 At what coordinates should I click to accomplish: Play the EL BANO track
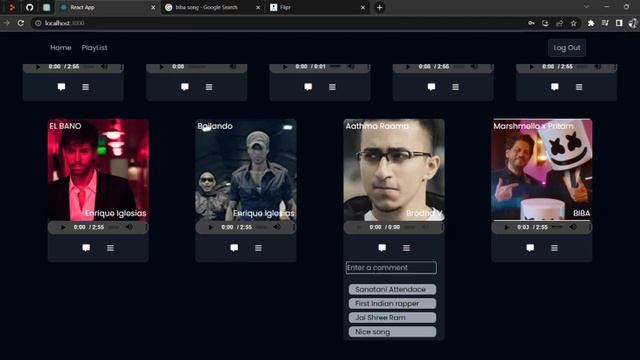[62, 227]
